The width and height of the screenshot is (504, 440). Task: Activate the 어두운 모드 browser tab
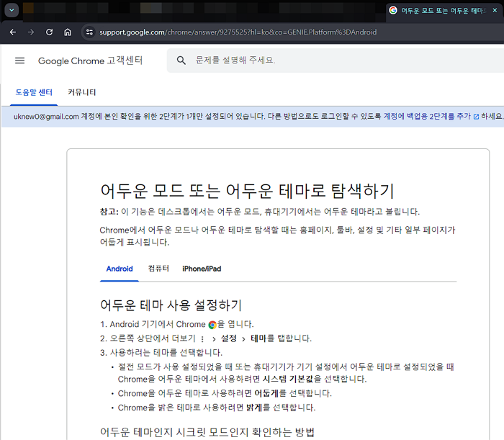tap(443, 11)
